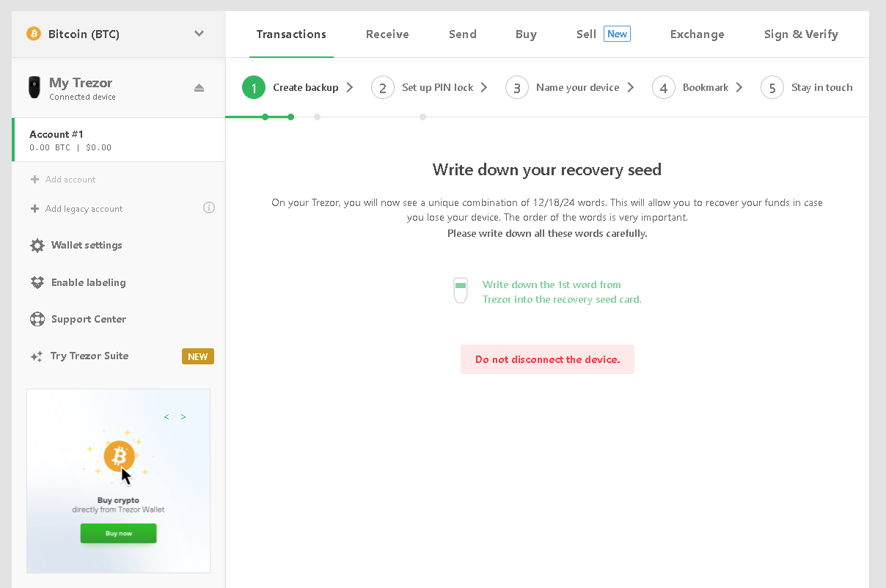Click the Stay in touch step
This screenshot has height=588, width=886.
point(822,87)
